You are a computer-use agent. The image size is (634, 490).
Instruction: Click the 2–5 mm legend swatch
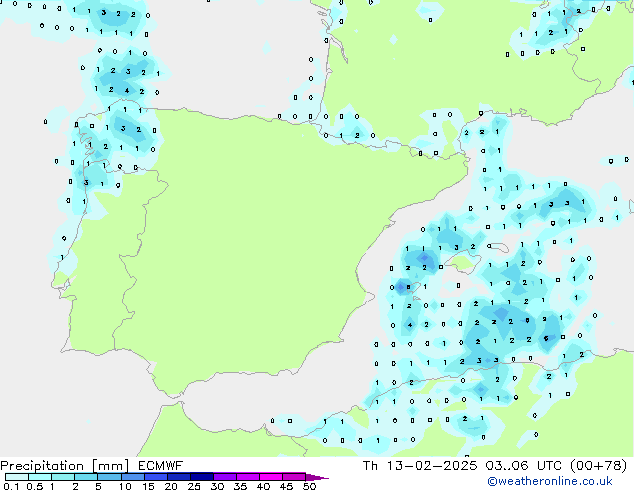coord(86,477)
